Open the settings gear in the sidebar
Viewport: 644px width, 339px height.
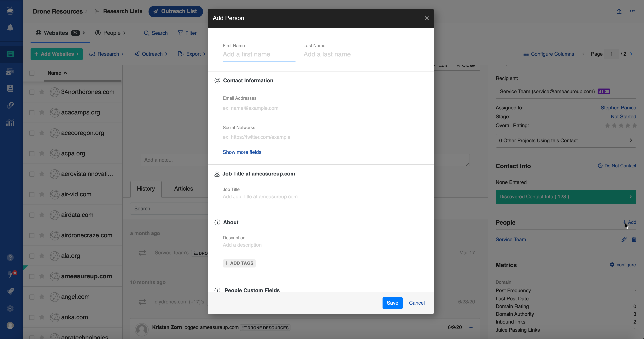point(10,308)
